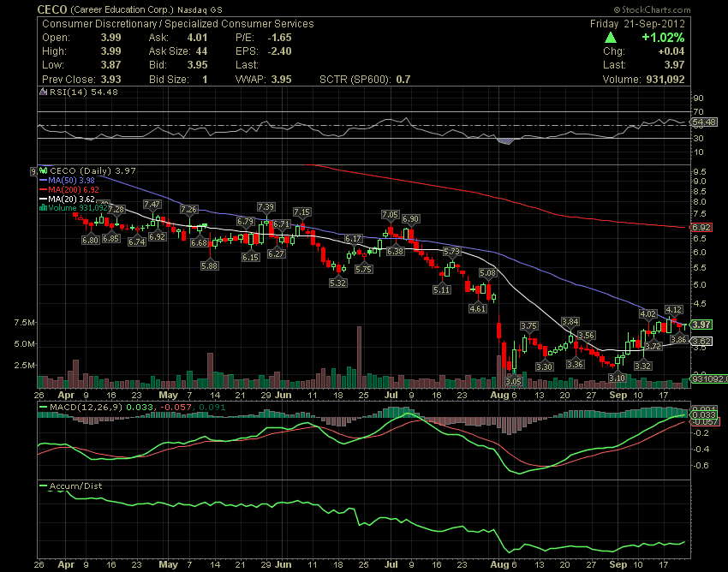Screen dimensions: 728x572
Task: Click the MA(20) 3.62 legend entry
Action: point(68,200)
